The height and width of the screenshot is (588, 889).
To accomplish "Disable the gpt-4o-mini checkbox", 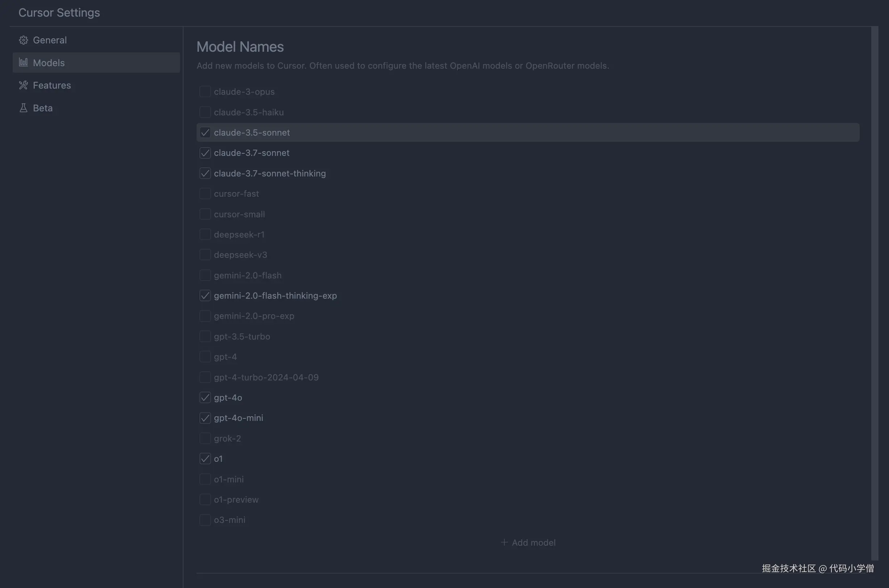I will [205, 418].
